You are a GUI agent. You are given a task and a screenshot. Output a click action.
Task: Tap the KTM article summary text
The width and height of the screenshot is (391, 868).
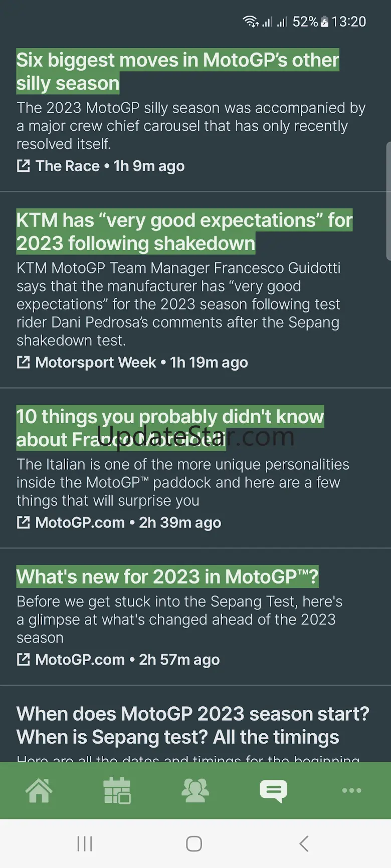point(178,304)
